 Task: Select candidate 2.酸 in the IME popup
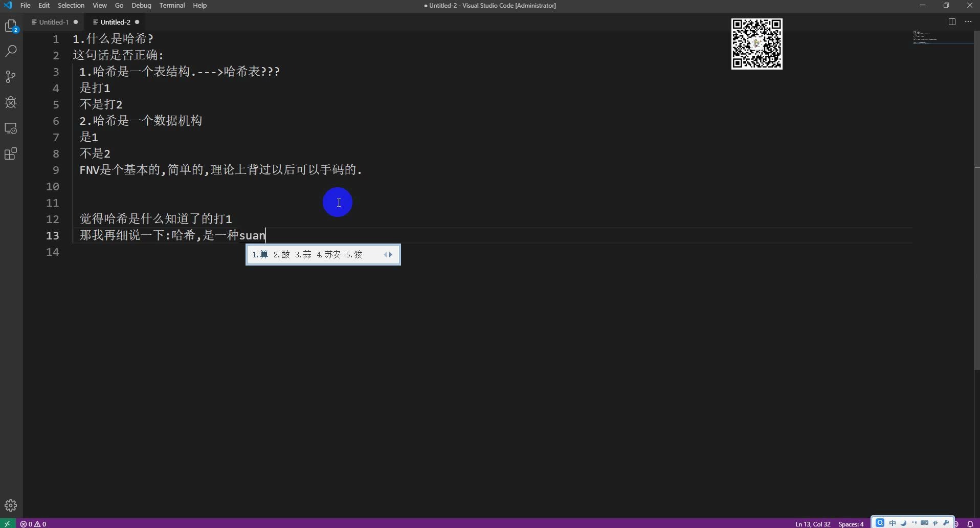pos(282,254)
